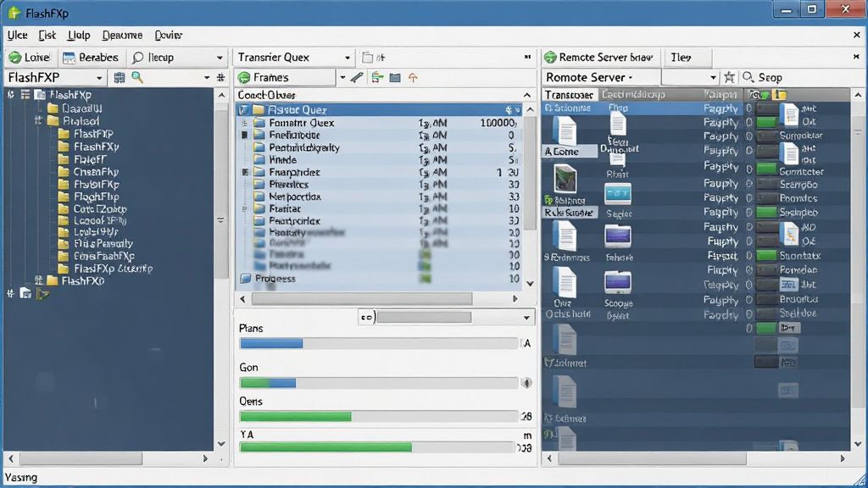The width and height of the screenshot is (868, 488).
Task: Select the document icon above A Come
Action: (x=565, y=130)
